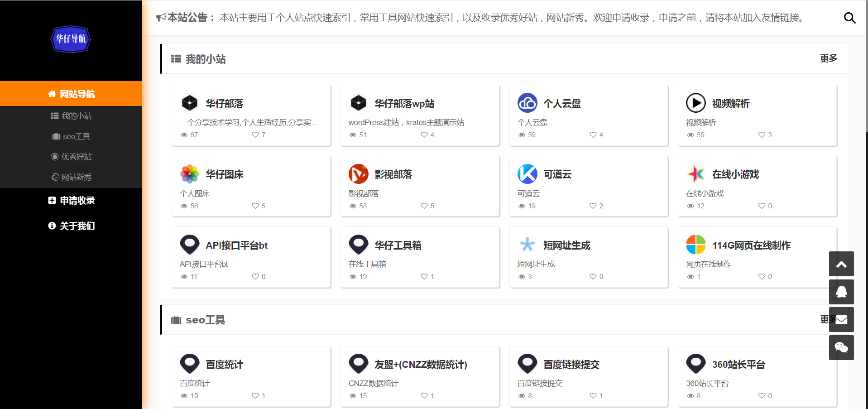Open the QQ contact floating icon
This screenshot has width=868, height=409.
coord(841,292)
